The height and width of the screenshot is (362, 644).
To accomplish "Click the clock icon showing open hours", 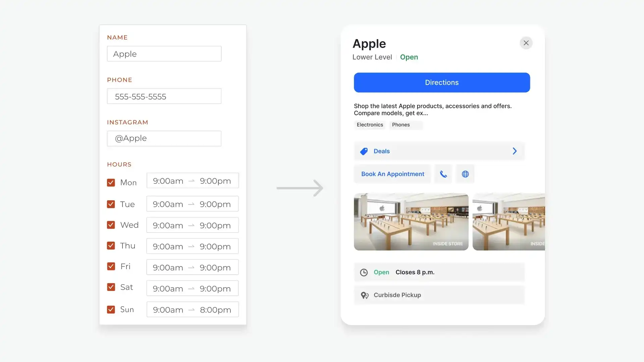I will point(364,272).
